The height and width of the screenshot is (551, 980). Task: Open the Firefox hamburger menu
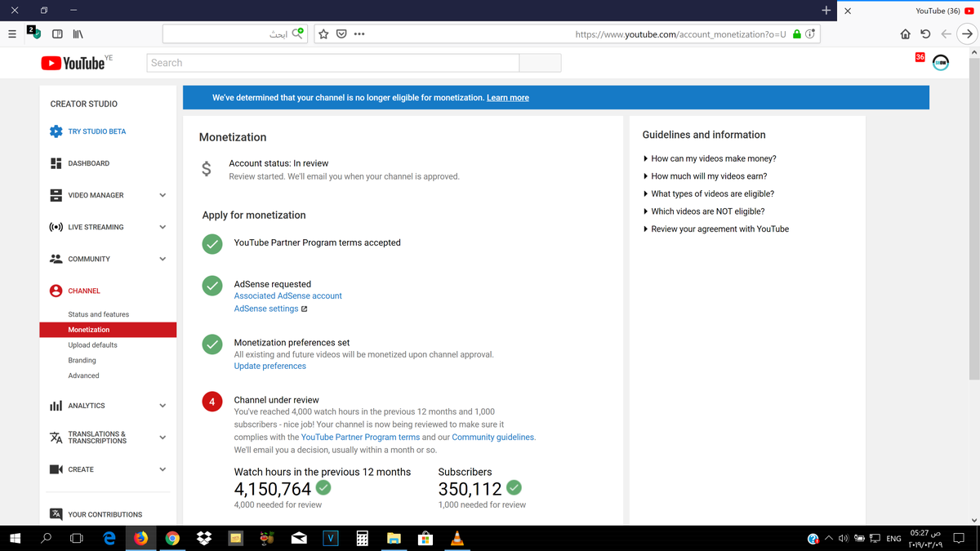(11, 34)
